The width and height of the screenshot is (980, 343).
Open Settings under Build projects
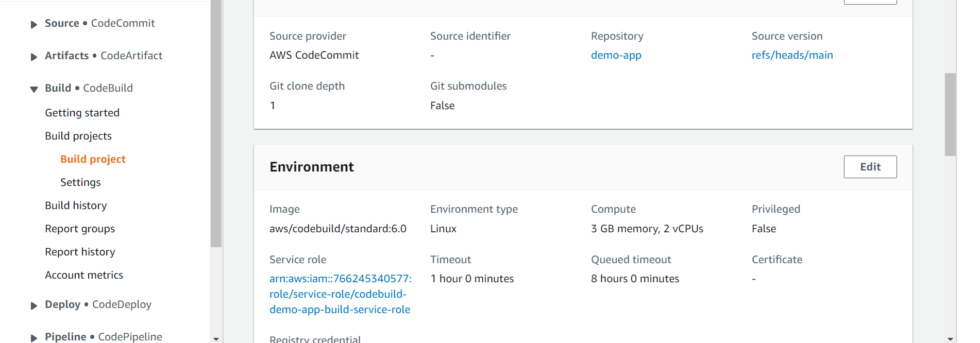click(x=80, y=182)
